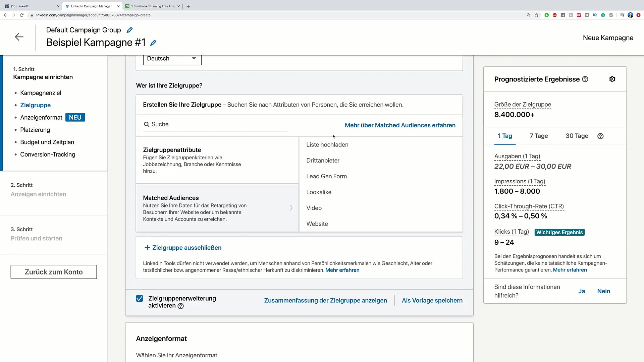Go to Conversion-Tracking sidebar step

point(48,155)
